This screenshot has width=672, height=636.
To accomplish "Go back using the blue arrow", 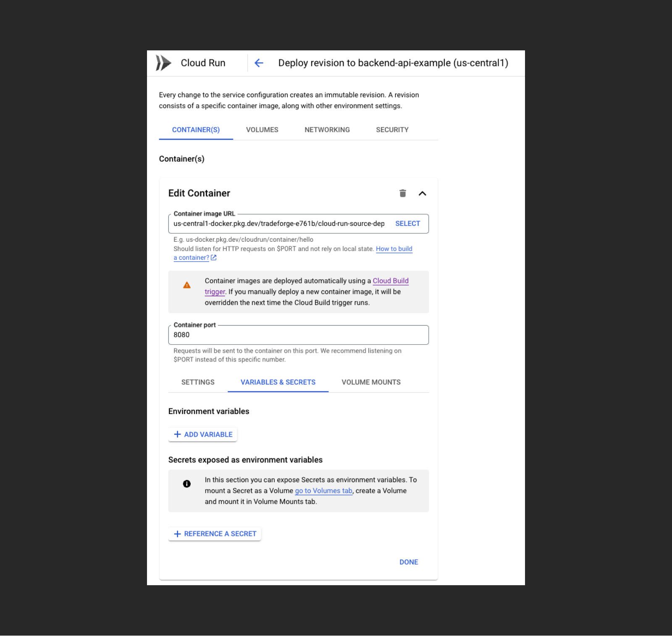I will 259,63.
